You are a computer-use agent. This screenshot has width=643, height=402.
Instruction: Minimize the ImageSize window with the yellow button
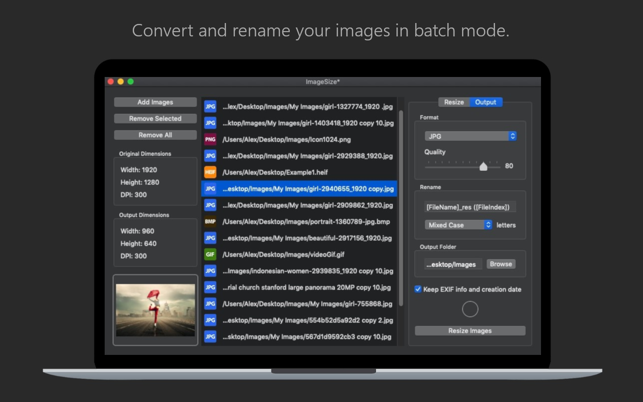(x=121, y=82)
